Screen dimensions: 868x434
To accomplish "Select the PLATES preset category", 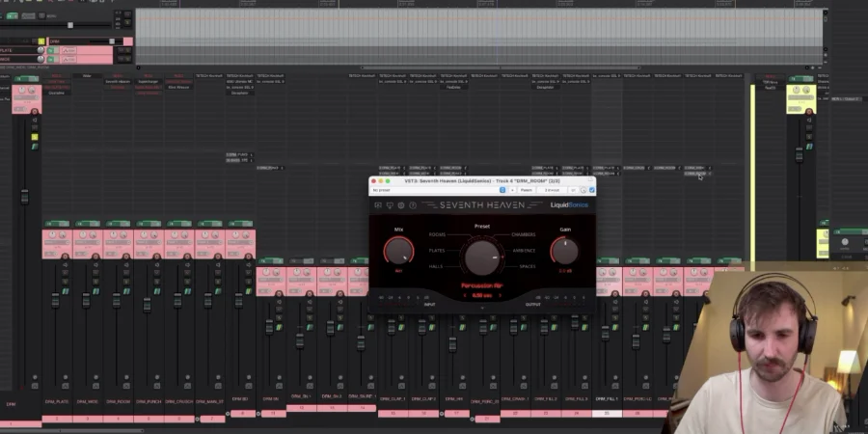I will point(437,251).
